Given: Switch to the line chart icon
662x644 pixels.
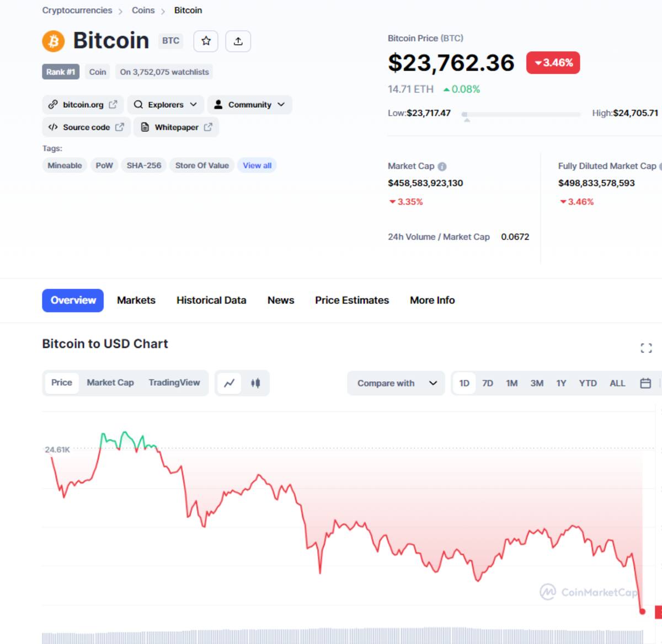Looking at the screenshot, I should (x=229, y=383).
